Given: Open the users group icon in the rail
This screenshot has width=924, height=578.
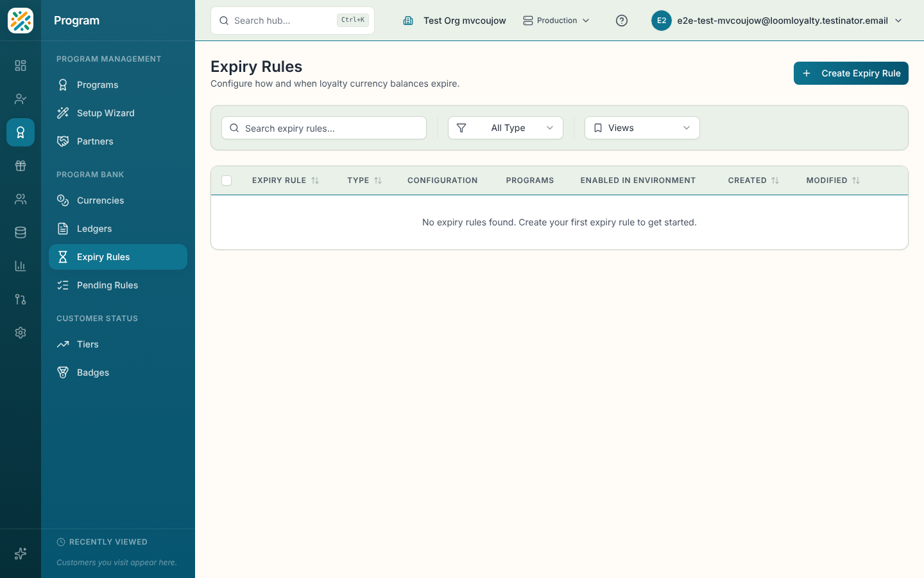Looking at the screenshot, I should tap(21, 199).
